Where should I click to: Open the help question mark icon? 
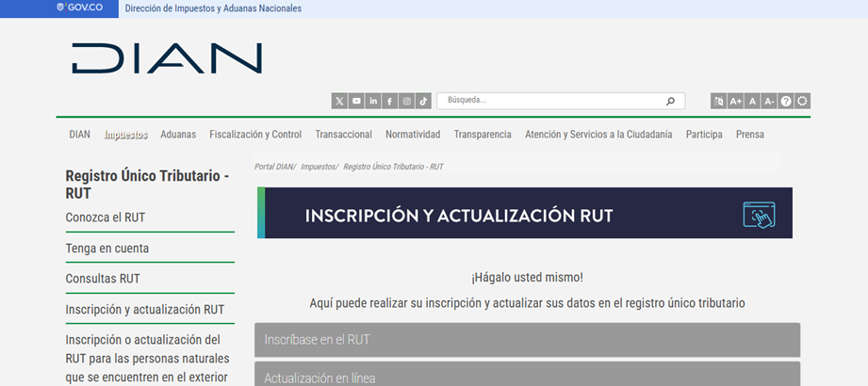click(785, 101)
